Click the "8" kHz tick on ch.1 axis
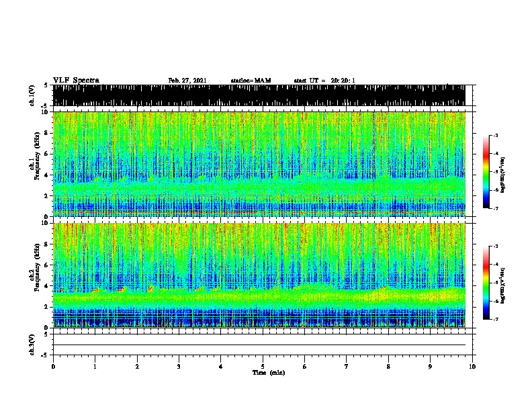 coord(48,133)
